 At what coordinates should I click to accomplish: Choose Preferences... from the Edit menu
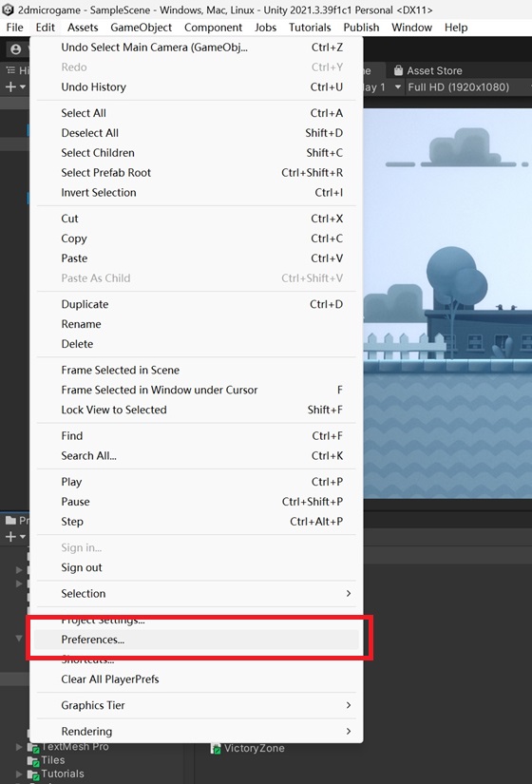point(197,640)
